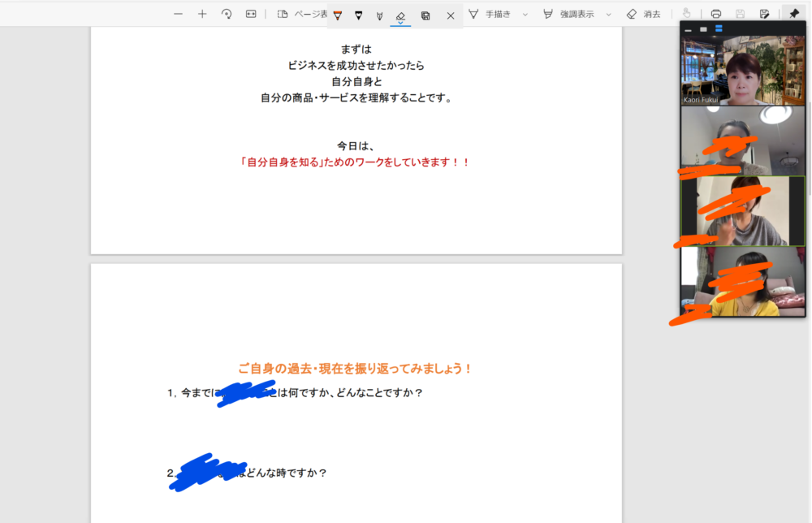
Task: Click the fit to width icon
Action: pos(251,14)
